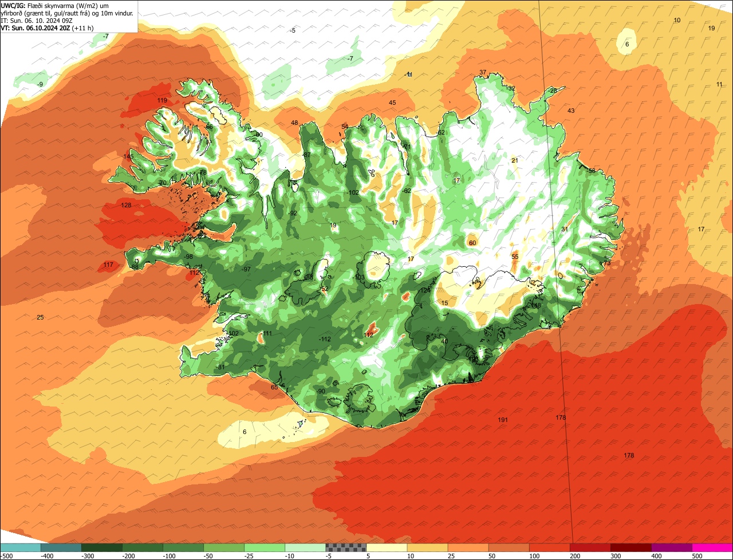Select the legend swatch between -100 and -50
The width and height of the screenshot is (733, 560).
[183, 547]
